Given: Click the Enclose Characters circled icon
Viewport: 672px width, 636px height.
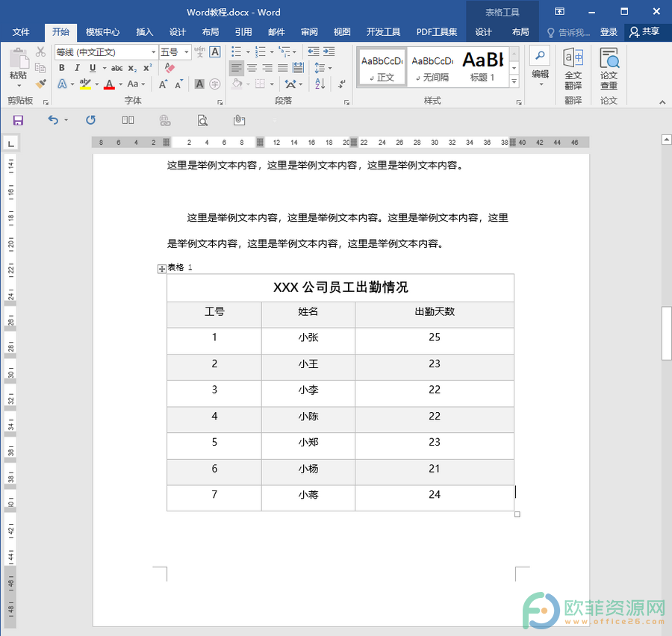Looking at the screenshot, I should pos(215,84).
